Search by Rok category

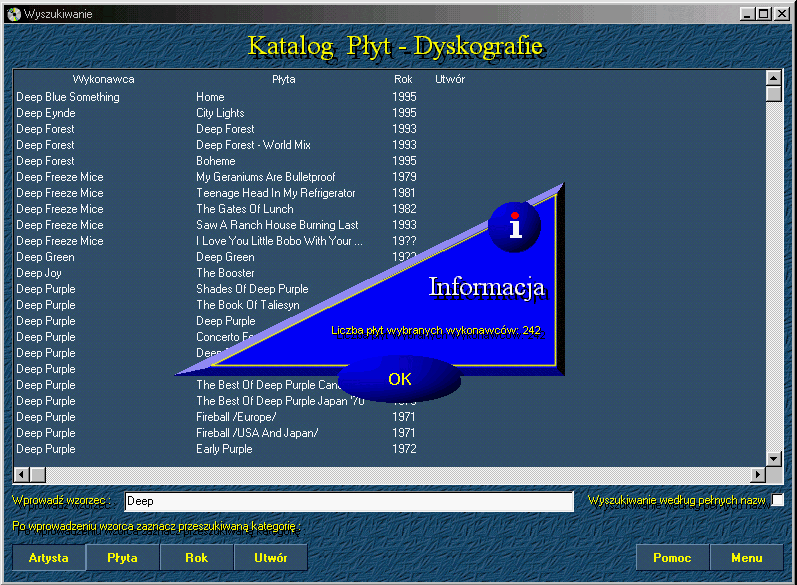[197, 558]
